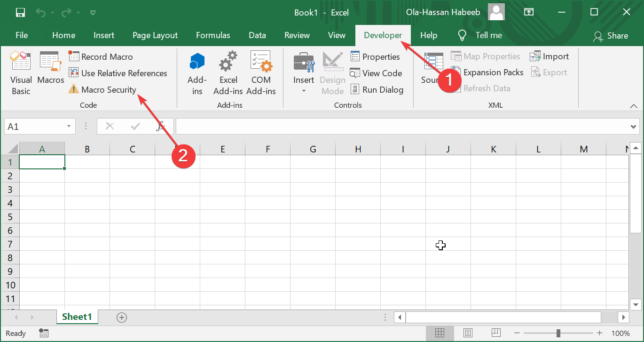This screenshot has width=644, height=342.
Task: Switch to Page Layout view
Action: (x=468, y=333)
